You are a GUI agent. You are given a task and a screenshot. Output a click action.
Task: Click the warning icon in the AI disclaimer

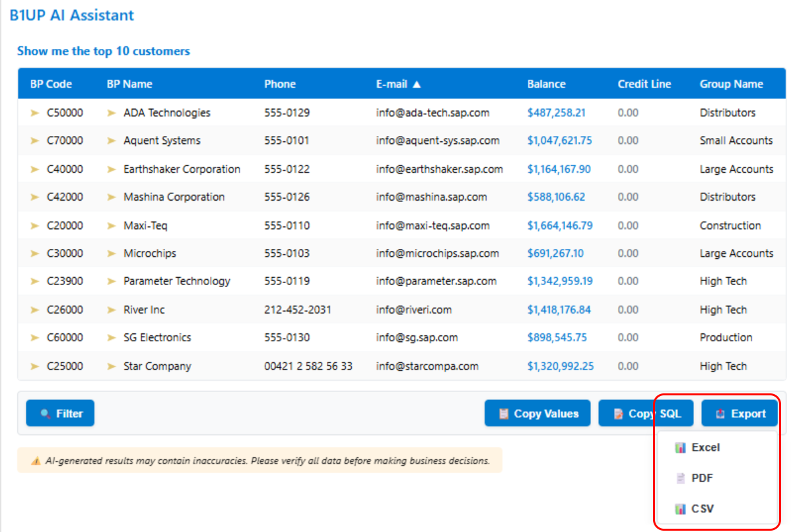[36, 461]
